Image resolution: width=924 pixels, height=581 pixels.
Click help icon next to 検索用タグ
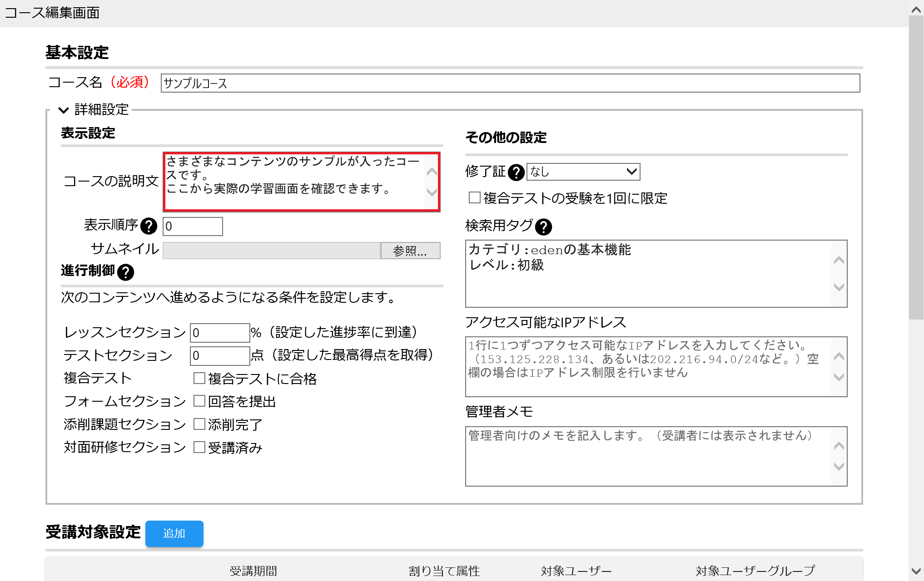point(543,226)
